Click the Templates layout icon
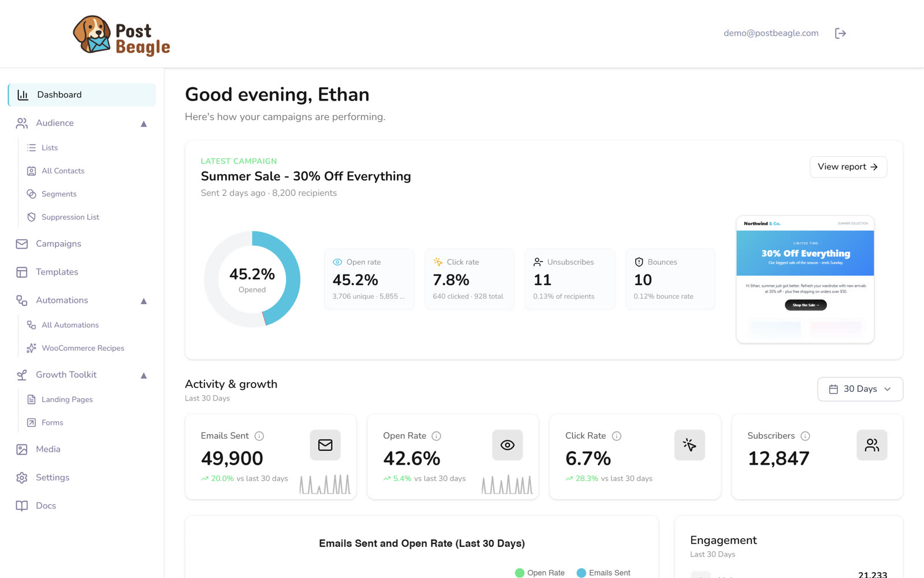Screen dimensions: 924x578 22,272
